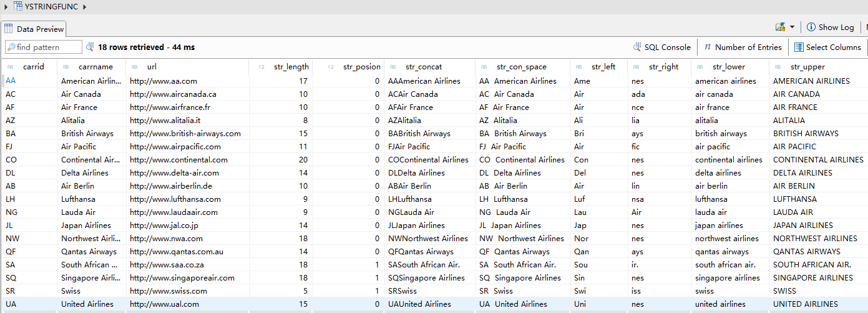Screen dimensions: 868x313
Task: Click the Select Columns button
Action: pos(833,47)
